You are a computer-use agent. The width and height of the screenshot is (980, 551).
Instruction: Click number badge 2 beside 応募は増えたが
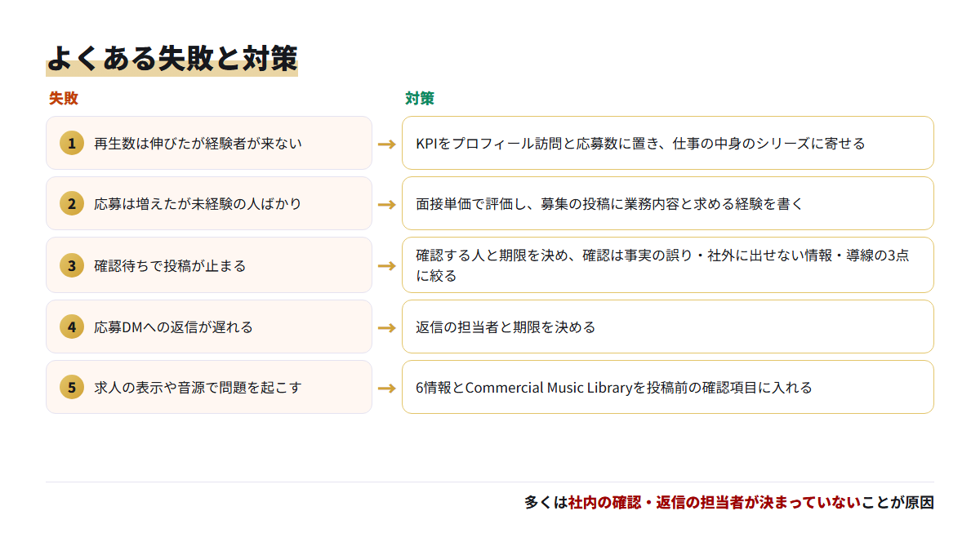click(x=72, y=203)
